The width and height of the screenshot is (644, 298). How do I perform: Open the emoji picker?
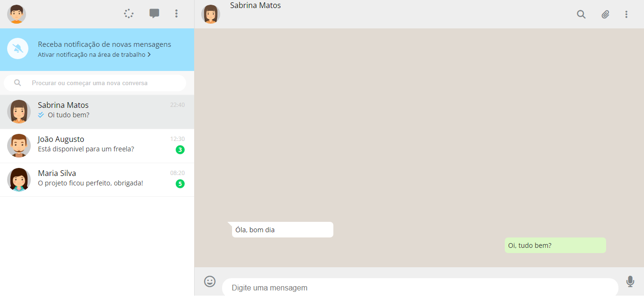tap(210, 281)
